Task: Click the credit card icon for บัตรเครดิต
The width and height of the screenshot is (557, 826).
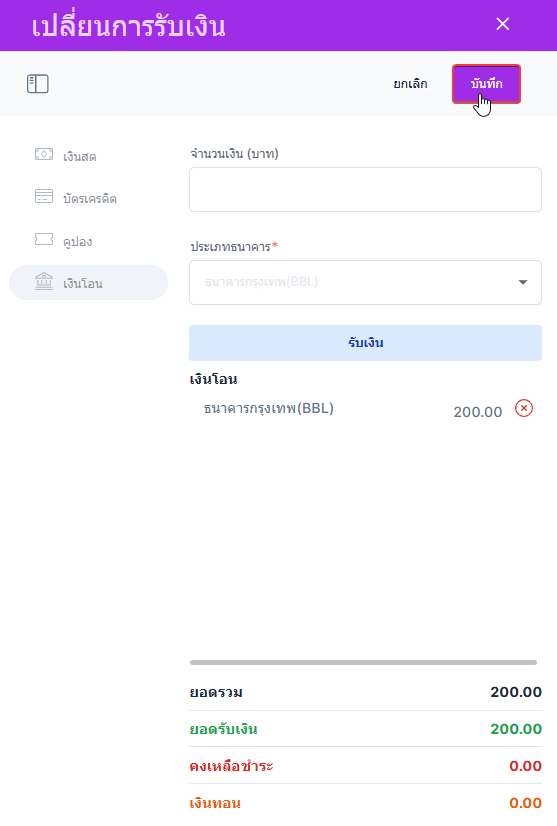Action: [44, 196]
